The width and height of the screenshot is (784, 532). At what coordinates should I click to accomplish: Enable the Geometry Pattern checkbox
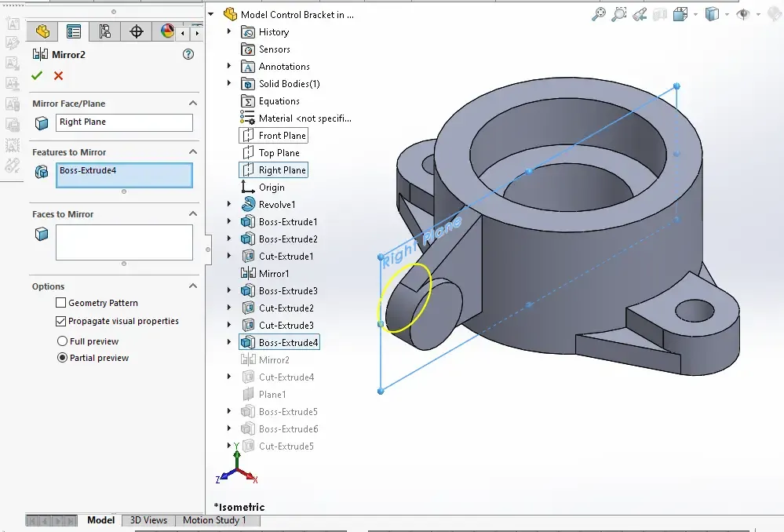[x=61, y=303]
